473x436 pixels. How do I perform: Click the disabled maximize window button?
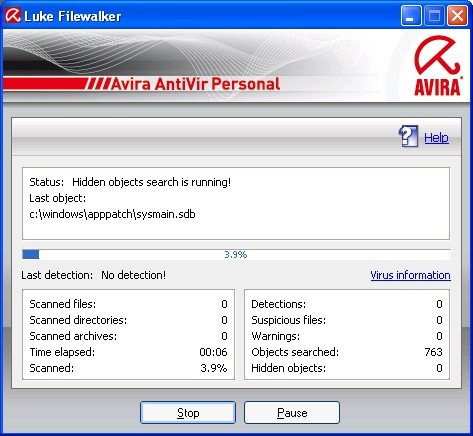[x=434, y=15]
